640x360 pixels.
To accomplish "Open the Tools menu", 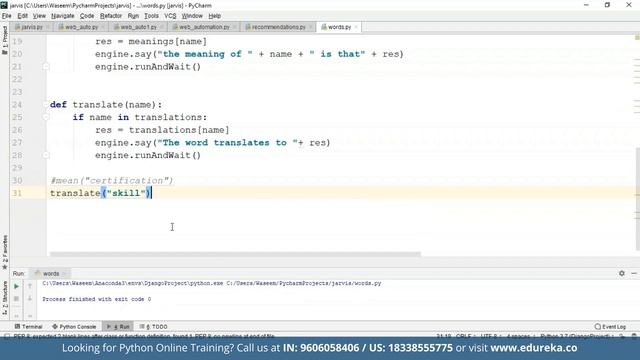I will [x=151, y=16].
